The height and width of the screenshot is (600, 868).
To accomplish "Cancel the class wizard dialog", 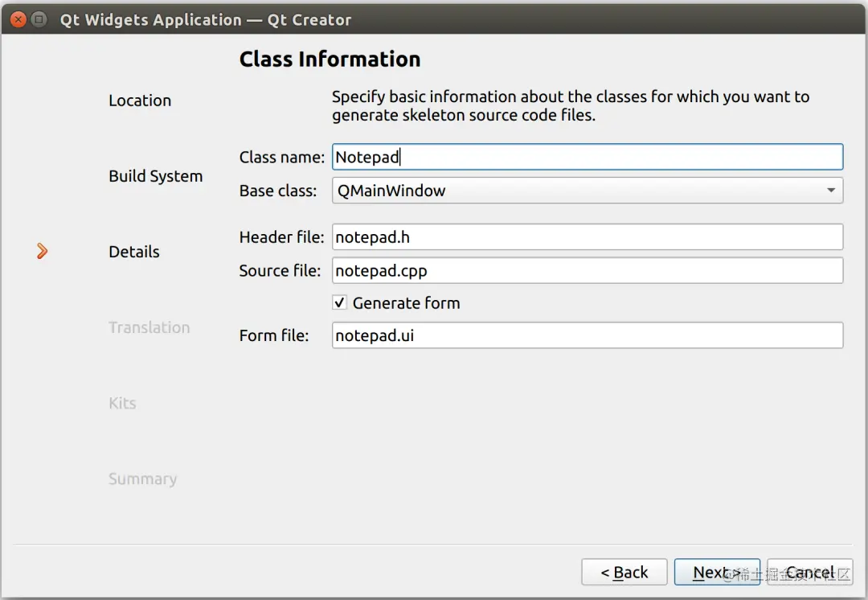I will [808, 572].
